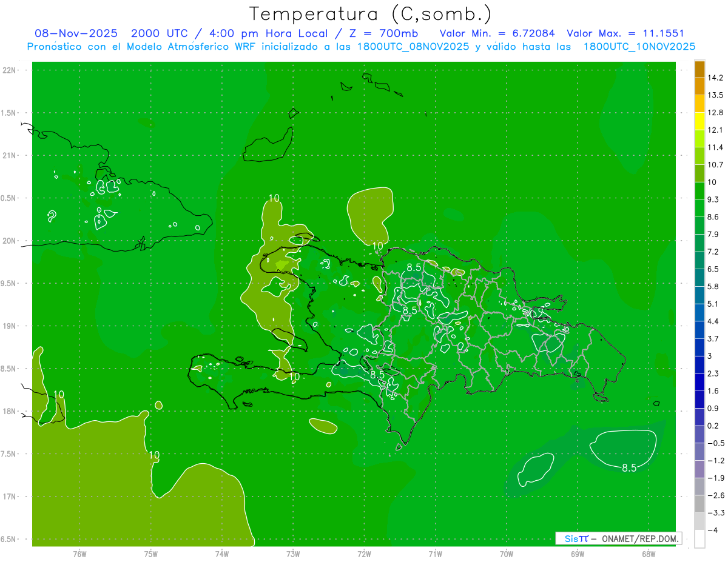Click the '8.5' label on the oval contour above 68W
Viewport: 728px width, 562px height.
pyautogui.click(x=629, y=467)
